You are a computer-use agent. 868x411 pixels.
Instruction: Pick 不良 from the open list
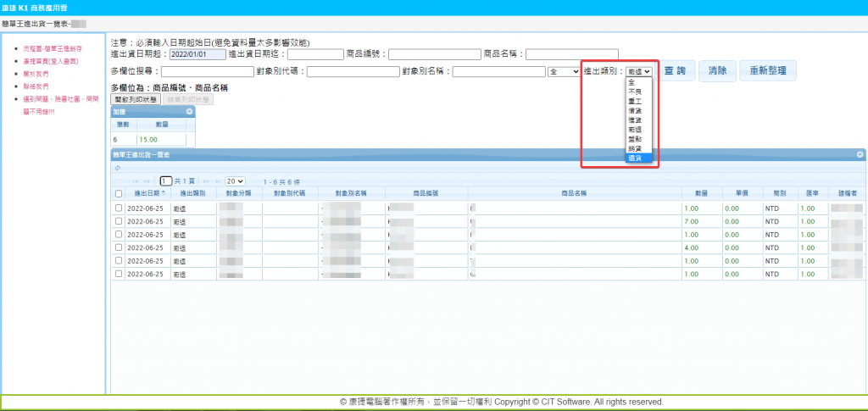635,92
